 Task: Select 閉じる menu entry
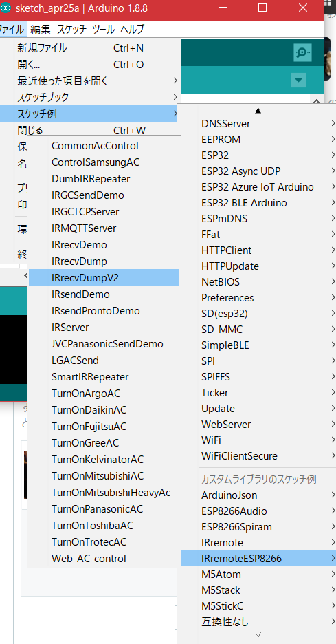(x=90, y=130)
